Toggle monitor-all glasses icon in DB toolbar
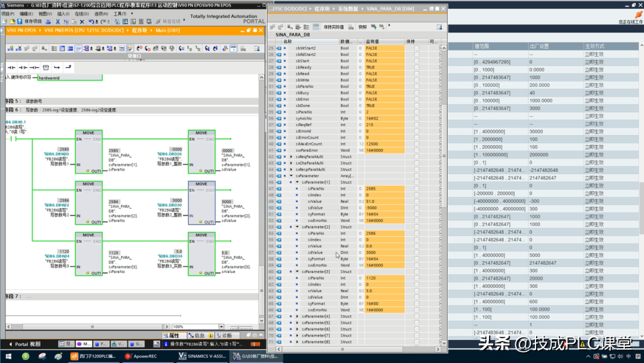 pos(315,27)
